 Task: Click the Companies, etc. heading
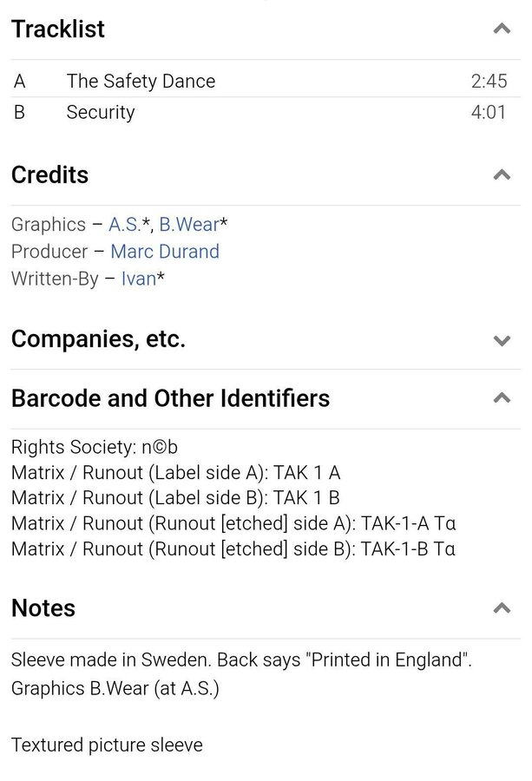click(x=98, y=339)
